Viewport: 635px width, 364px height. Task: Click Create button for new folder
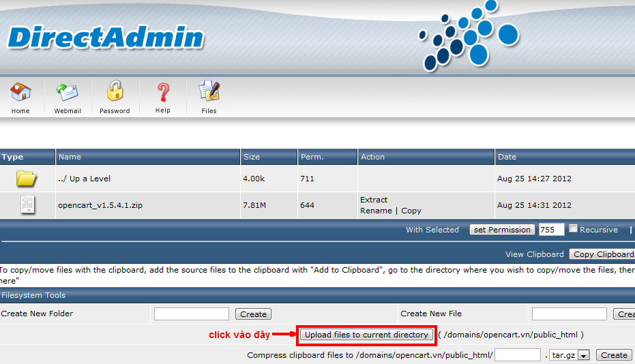click(253, 314)
